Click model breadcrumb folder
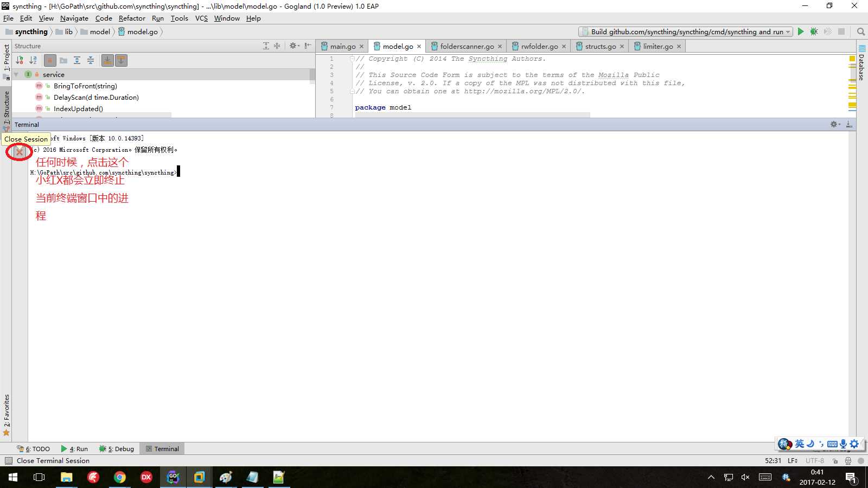The height and width of the screenshot is (488, 868). [95, 31]
